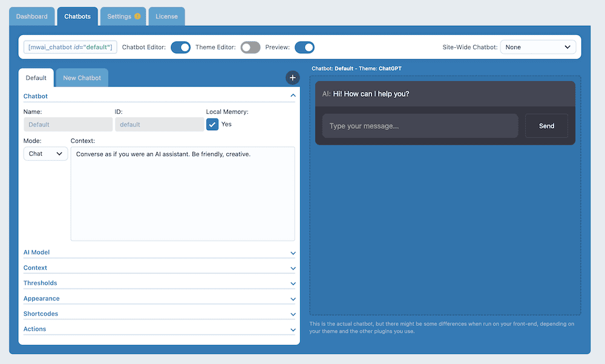Create a new chatbot with the + icon

pyautogui.click(x=293, y=77)
